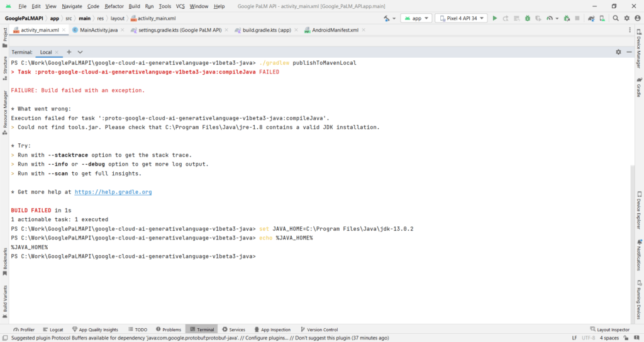Image resolution: width=644 pixels, height=342 pixels.
Task: Open the app run configuration dropdown
Action: pos(416,18)
